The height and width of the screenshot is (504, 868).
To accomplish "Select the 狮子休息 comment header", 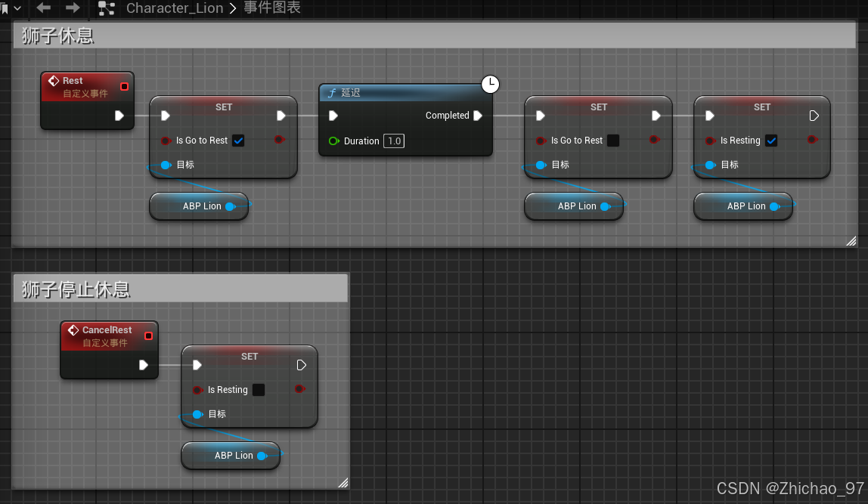I will click(x=435, y=36).
